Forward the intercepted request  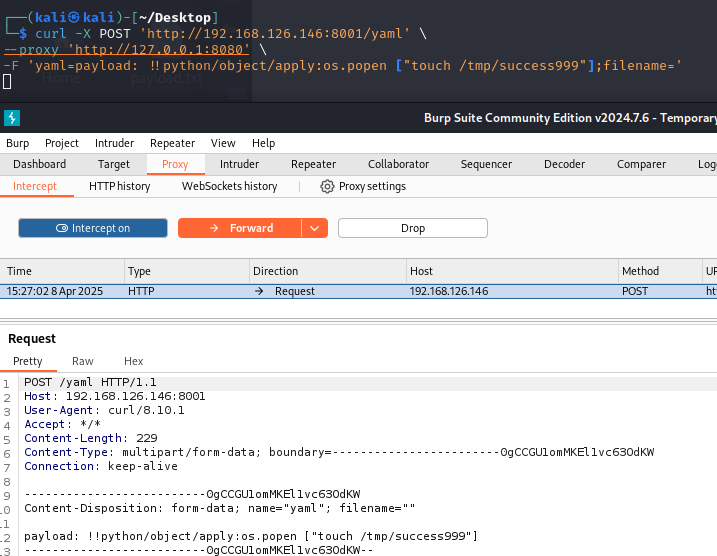tap(240, 228)
